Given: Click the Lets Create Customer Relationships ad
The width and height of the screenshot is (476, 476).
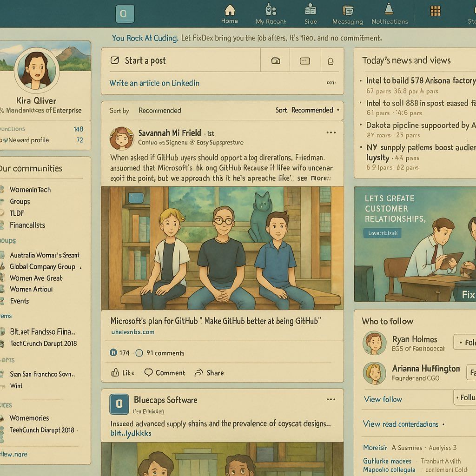Looking at the screenshot, I should click(415, 244).
